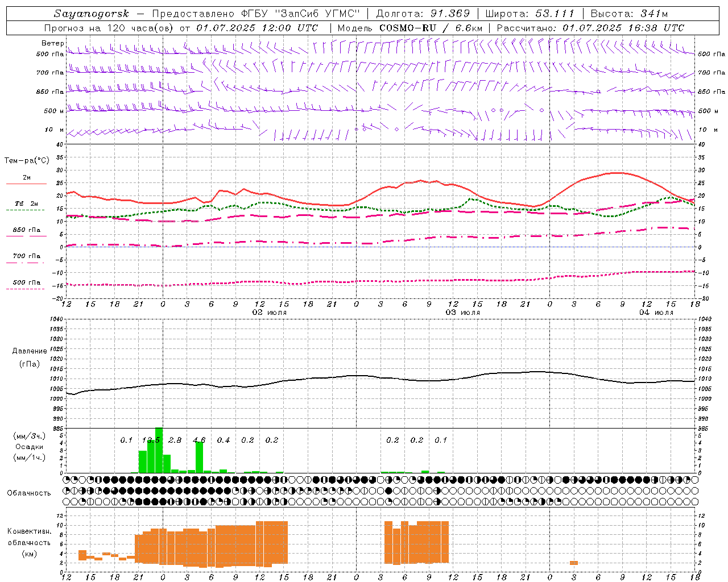
Task: Click the green dashed sample under 'Td 2м'
Action: coord(26,210)
